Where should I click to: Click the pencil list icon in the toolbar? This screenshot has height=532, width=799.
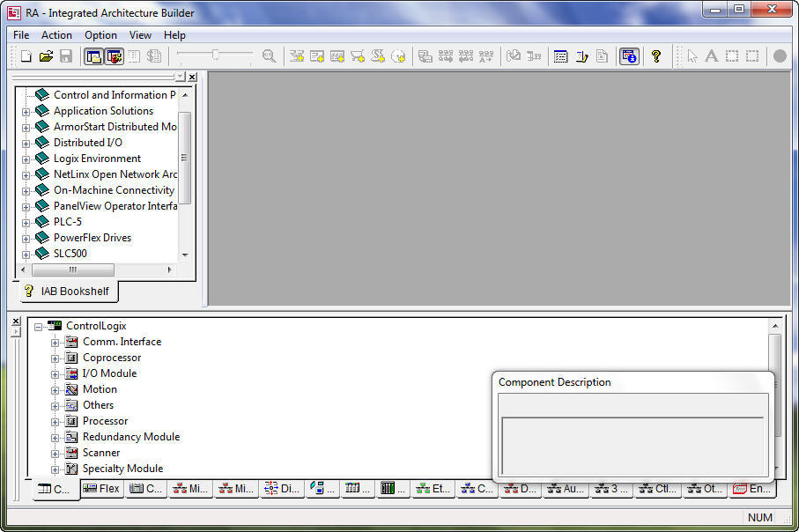coord(582,56)
